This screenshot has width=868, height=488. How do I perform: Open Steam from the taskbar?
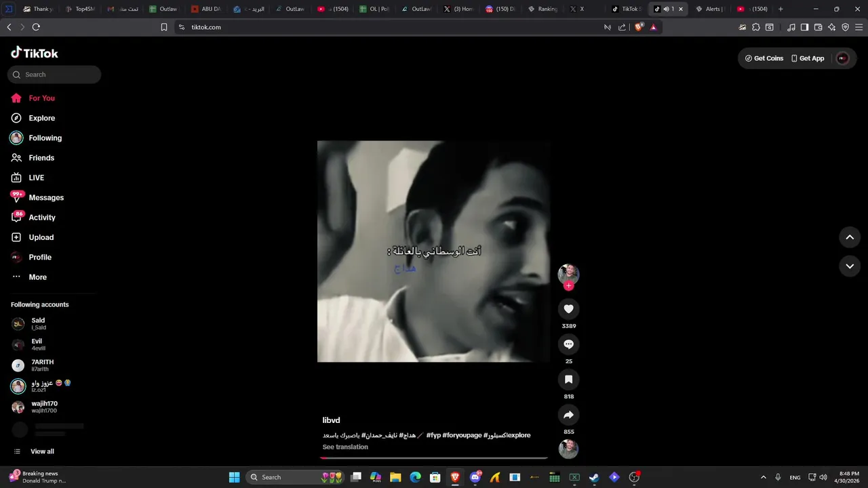[x=594, y=477]
